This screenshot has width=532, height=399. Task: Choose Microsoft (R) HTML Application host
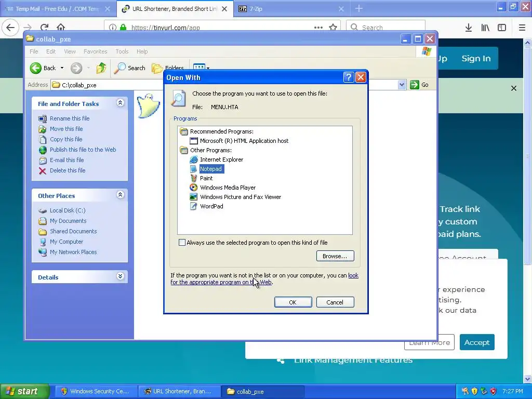click(244, 141)
